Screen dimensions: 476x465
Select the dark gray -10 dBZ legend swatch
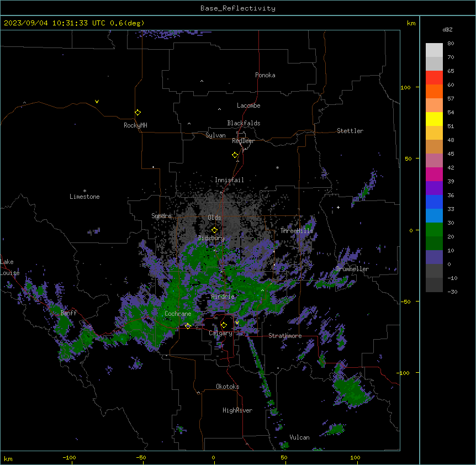click(434, 285)
